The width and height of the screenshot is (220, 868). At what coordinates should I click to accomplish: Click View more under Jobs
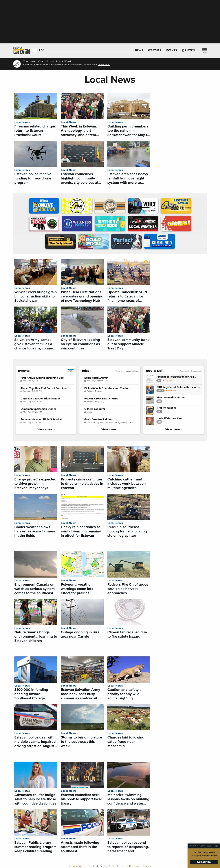pos(110,429)
